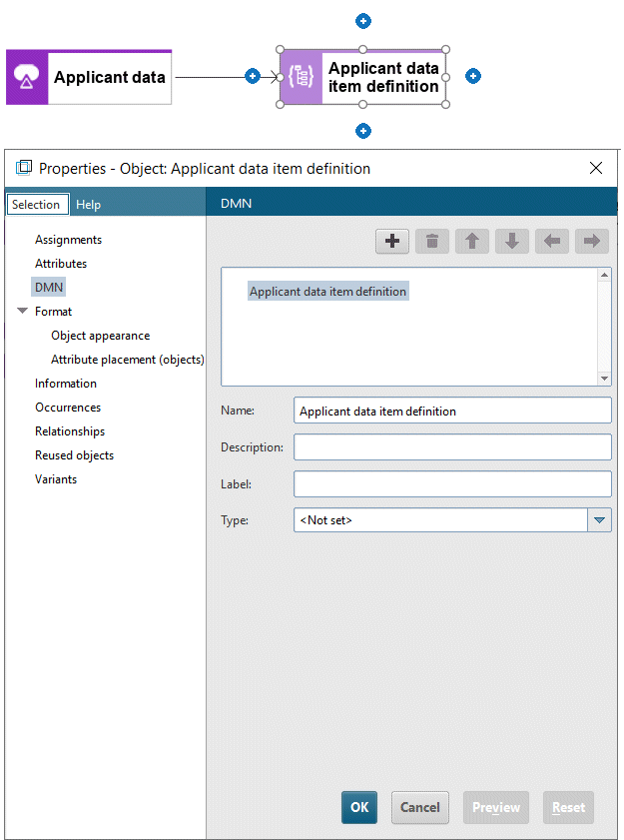Viewport: 624px width, 840px height.
Task: Click the blue plus handle above the object
Action: tap(363, 21)
